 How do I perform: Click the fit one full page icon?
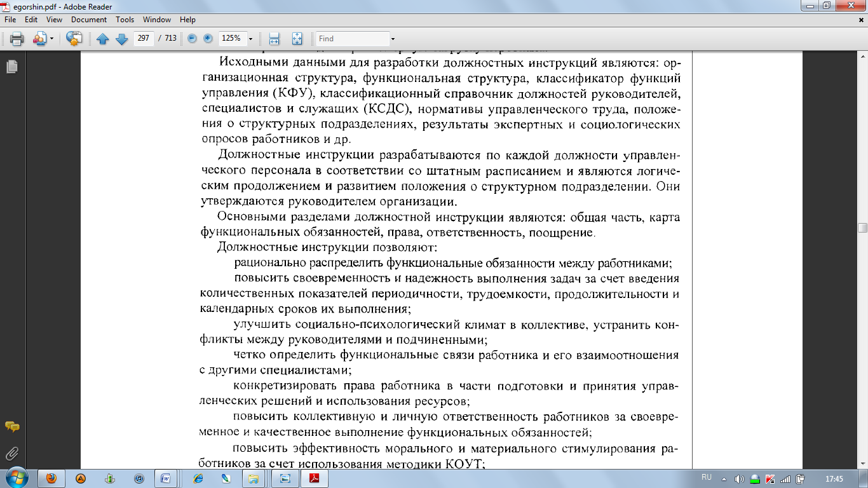tap(297, 39)
